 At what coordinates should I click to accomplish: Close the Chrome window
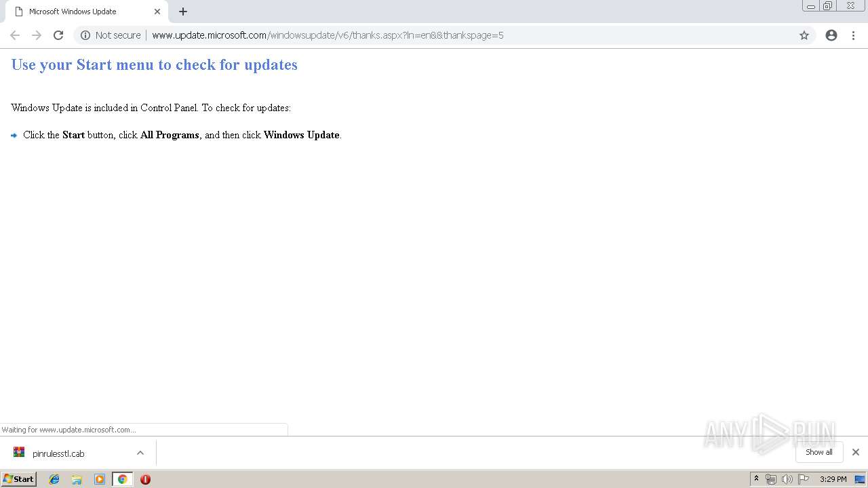tap(850, 6)
